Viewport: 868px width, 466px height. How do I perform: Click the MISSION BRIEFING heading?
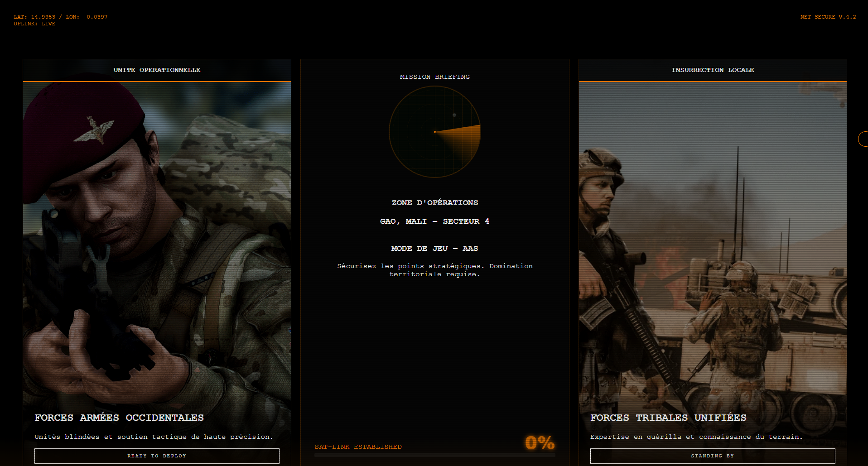435,77
